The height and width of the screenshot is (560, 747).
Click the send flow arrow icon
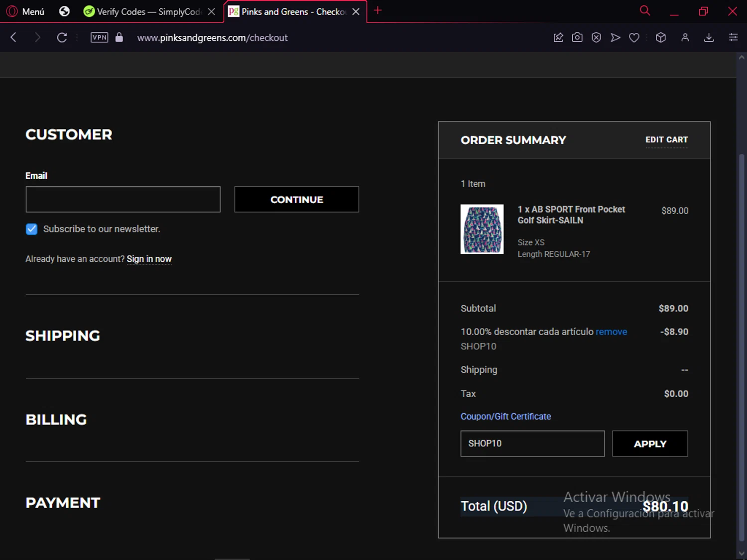pos(616,37)
